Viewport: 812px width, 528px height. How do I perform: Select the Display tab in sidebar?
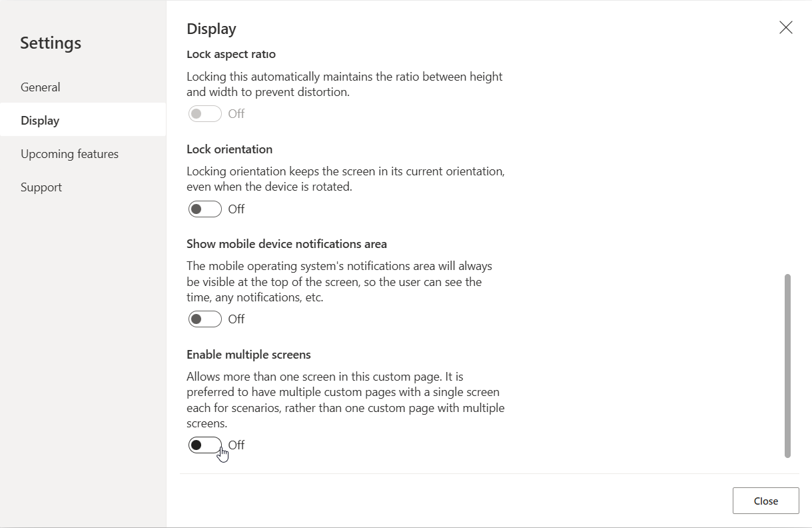click(x=83, y=120)
